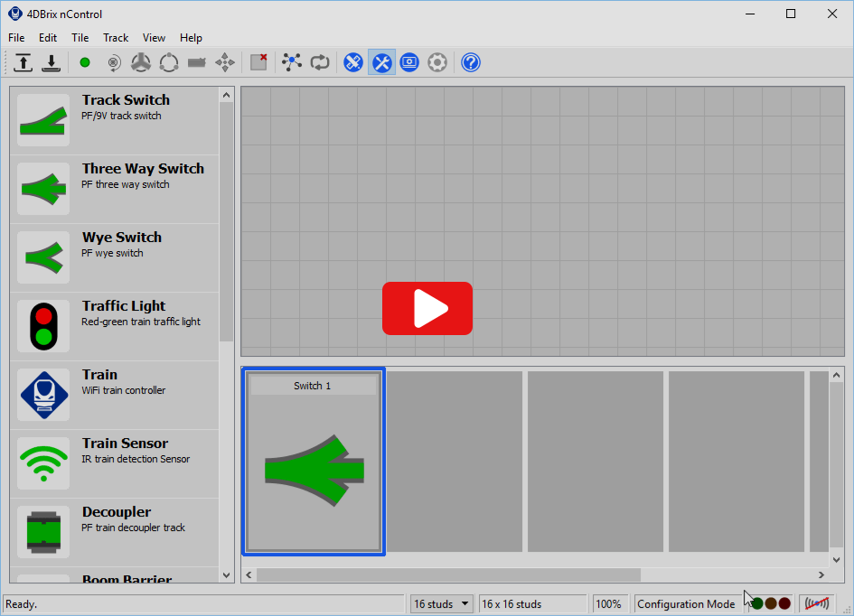Click the 'WiFi train controller' description
Image resolution: width=854 pixels, height=616 pixels.
[124, 390]
